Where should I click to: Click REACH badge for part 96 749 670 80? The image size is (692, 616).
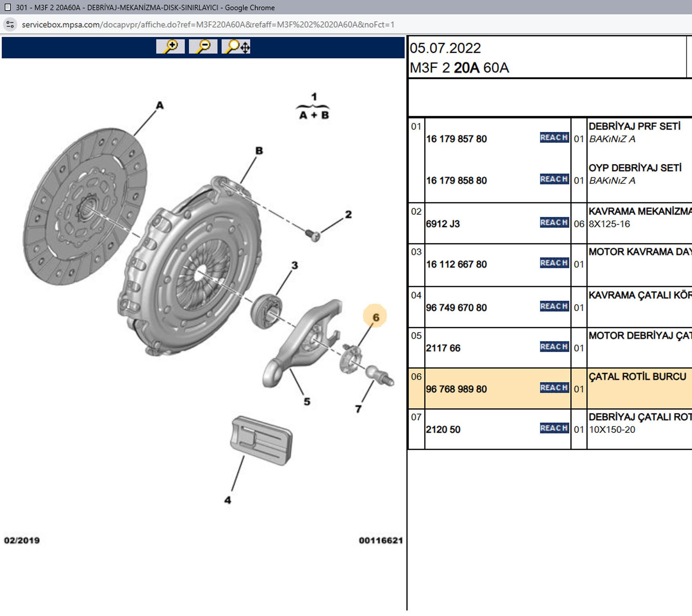click(554, 306)
